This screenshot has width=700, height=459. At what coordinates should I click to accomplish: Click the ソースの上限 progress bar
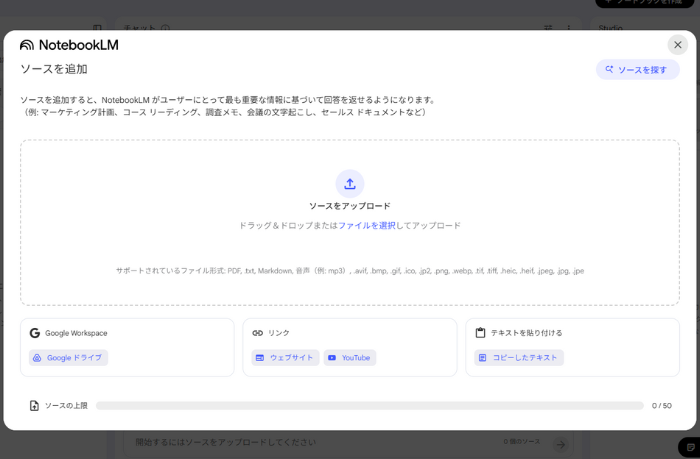pos(370,405)
